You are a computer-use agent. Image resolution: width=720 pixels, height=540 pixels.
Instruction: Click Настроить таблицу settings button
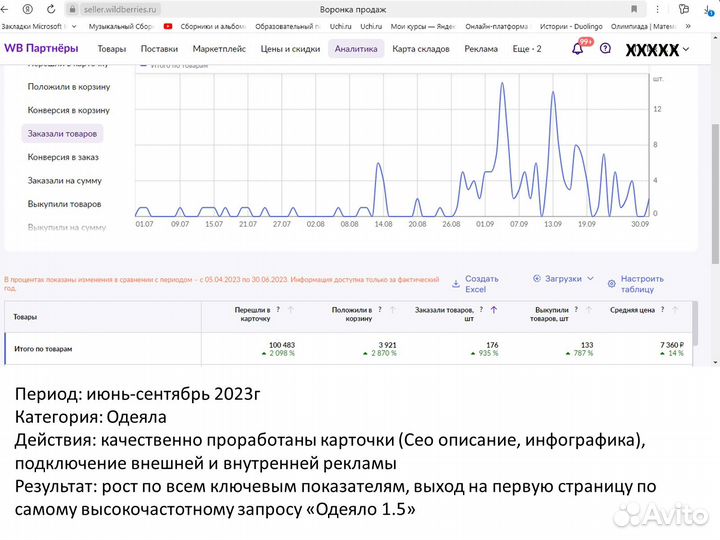click(x=636, y=284)
